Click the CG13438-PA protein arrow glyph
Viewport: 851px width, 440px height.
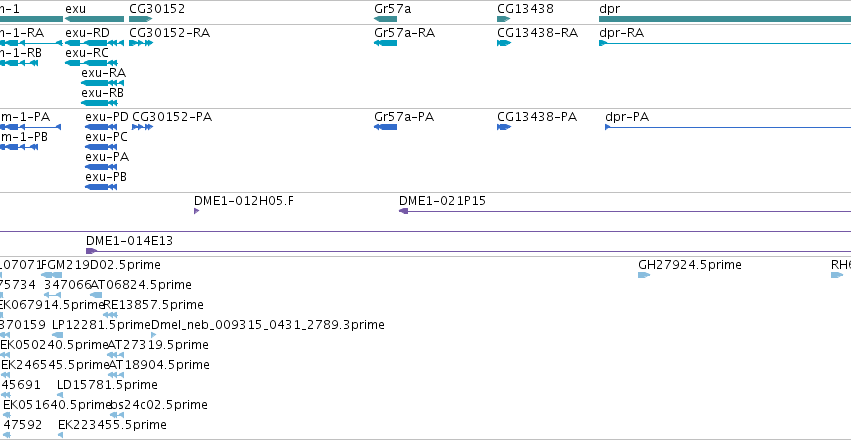pos(504,127)
